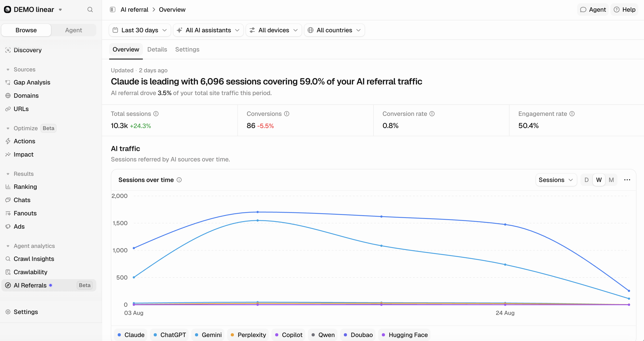Toggle the sidebar panel icon
Screen dimensions: 644x341
pos(112,10)
